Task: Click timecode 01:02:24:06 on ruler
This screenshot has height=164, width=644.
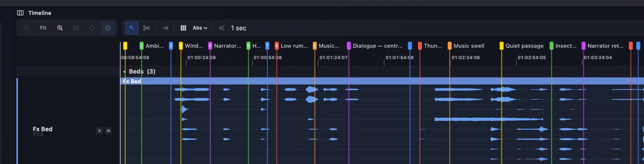Action: 466,57
